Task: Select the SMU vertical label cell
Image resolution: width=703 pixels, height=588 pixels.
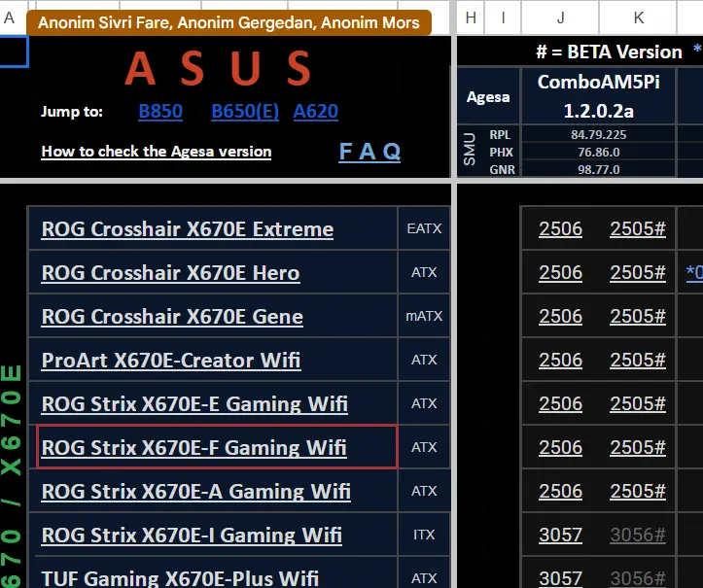Action: tap(469, 152)
